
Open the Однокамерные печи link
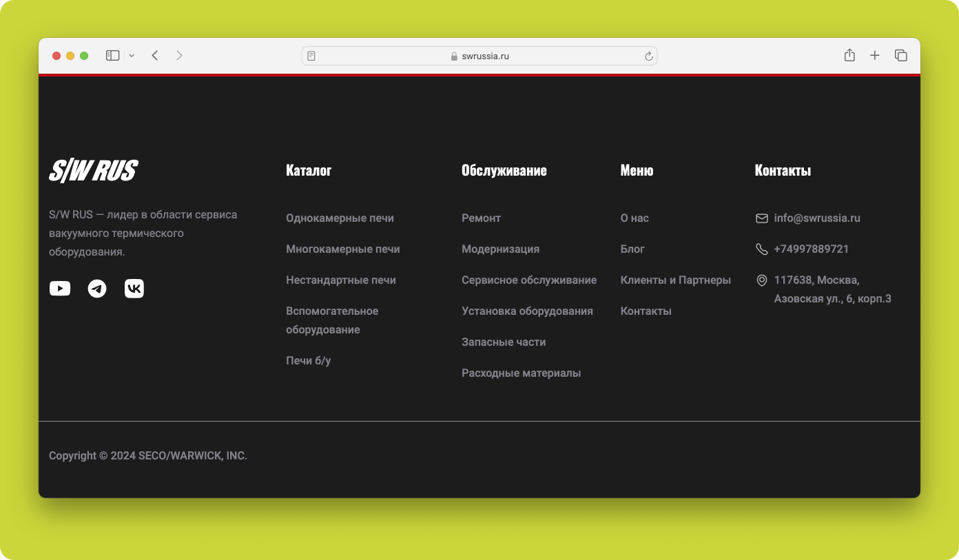[x=340, y=218]
